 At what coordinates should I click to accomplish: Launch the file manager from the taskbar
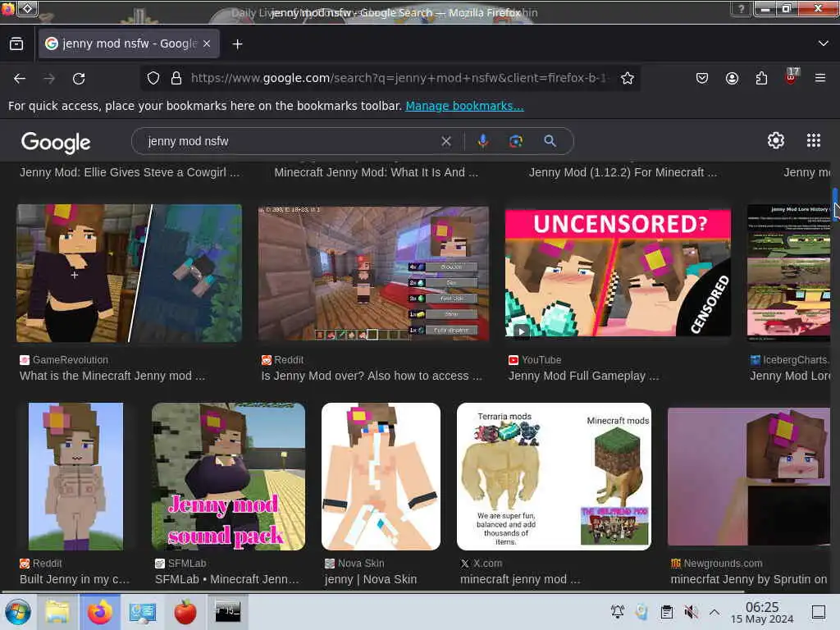pyautogui.click(x=57, y=612)
